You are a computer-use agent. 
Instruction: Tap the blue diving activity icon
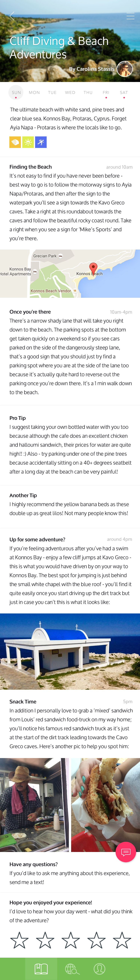[x=41, y=142]
